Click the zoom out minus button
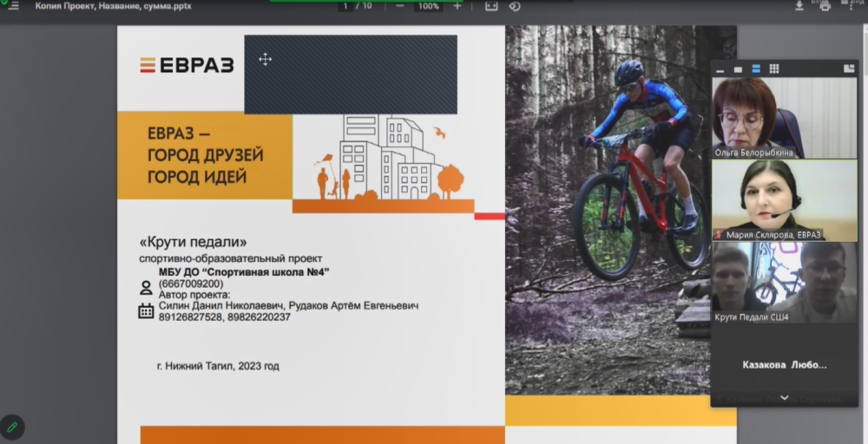 pos(399,6)
